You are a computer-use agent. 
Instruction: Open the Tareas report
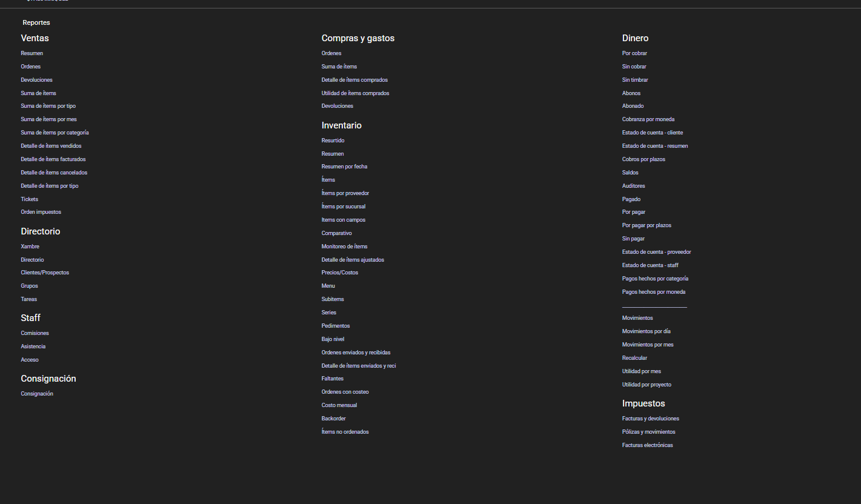click(28, 299)
